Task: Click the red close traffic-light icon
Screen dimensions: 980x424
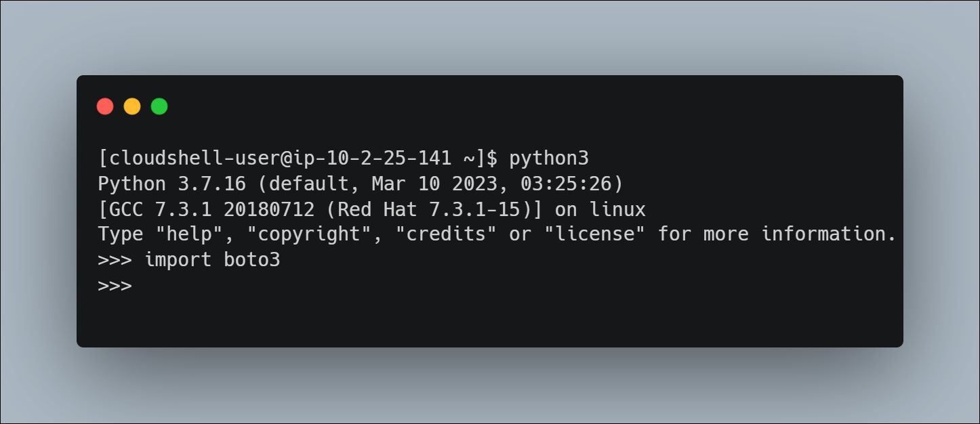Action: (x=105, y=106)
